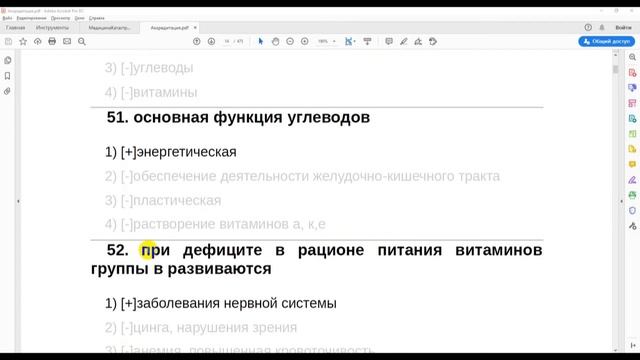Click answer 'заболевания нервной системы'
Viewport: 640px width, 360px height.
tap(237, 303)
